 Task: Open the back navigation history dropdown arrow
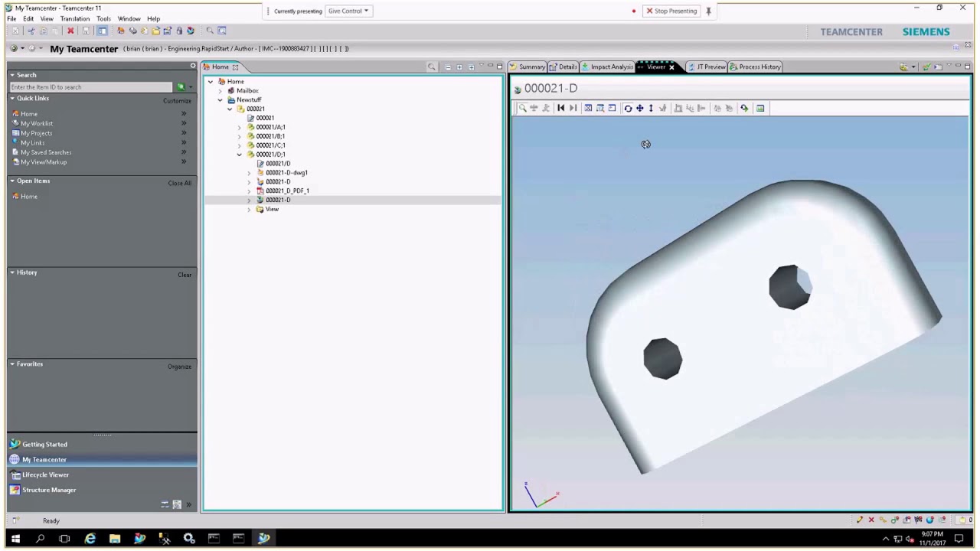pos(22,48)
